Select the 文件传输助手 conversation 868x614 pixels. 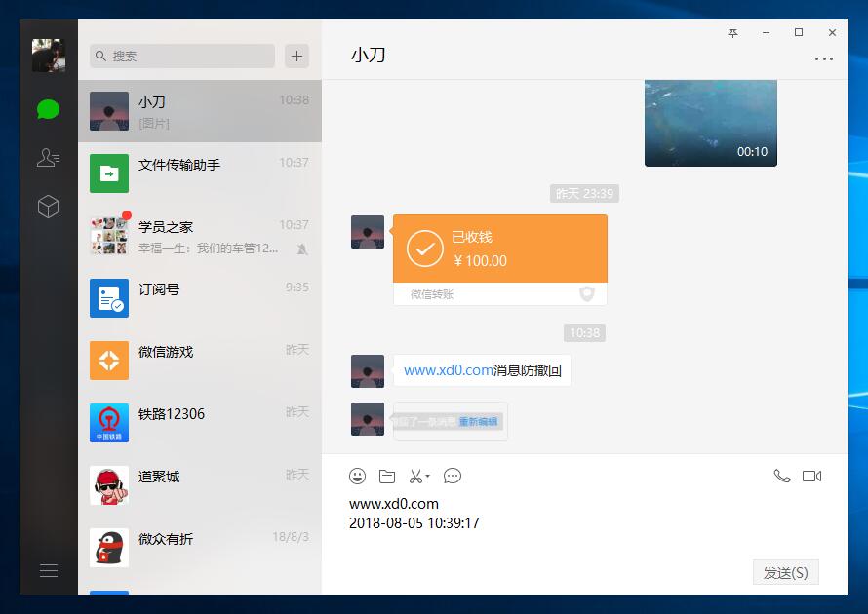coord(199,173)
